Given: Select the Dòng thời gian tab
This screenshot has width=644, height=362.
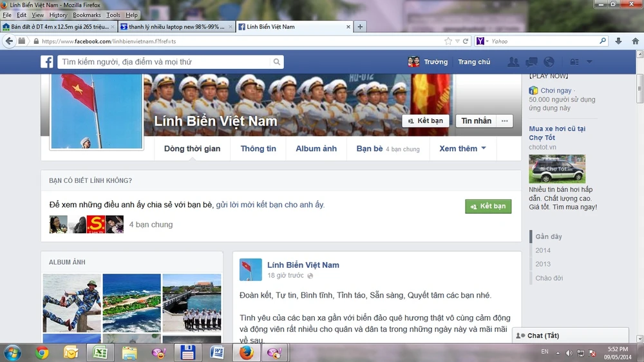Looking at the screenshot, I should pyautogui.click(x=192, y=149).
